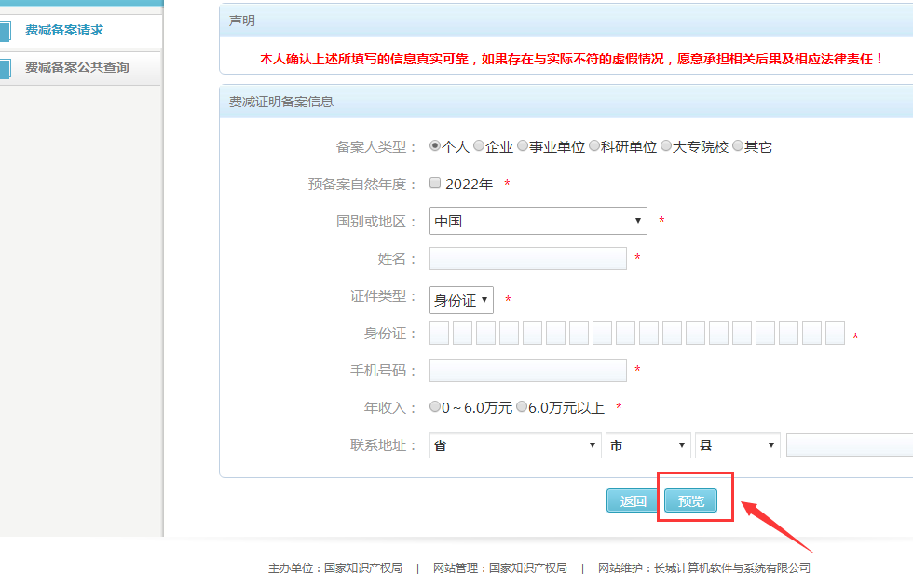Tick the 2022年 checkbox
This screenshot has height=588, width=913.
[435, 184]
